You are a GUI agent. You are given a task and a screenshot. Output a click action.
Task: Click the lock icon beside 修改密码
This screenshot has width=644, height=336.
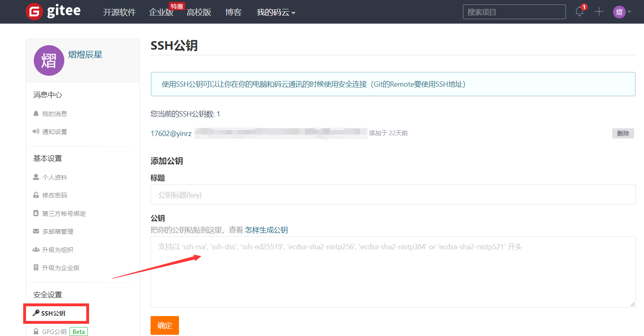pos(36,195)
